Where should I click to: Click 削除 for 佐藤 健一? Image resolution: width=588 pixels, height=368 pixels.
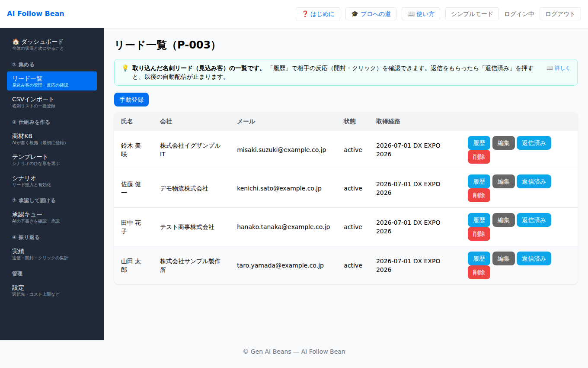pos(479,195)
